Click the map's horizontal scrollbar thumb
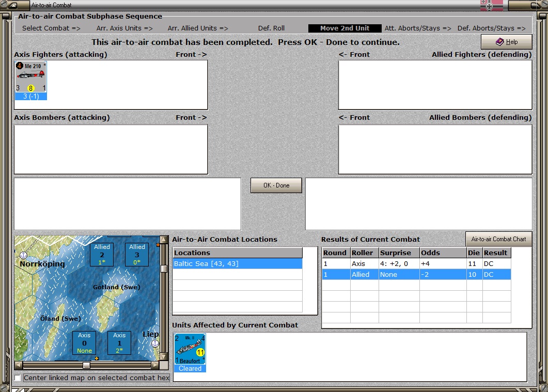This screenshot has width=548, height=392. point(86,365)
